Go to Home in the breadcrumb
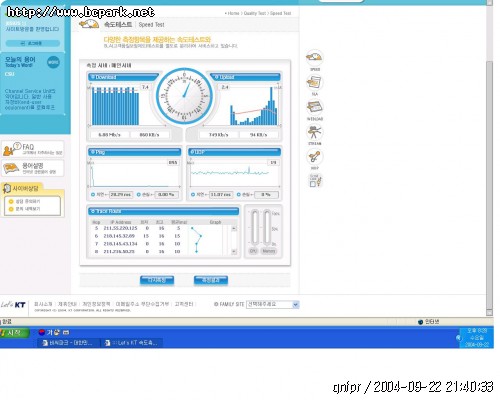The image size is (500, 400). point(233,13)
